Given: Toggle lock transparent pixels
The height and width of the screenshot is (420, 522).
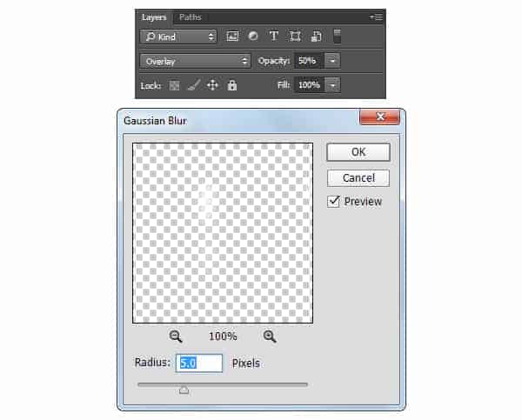Looking at the screenshot, I should [x=174, y=85].
